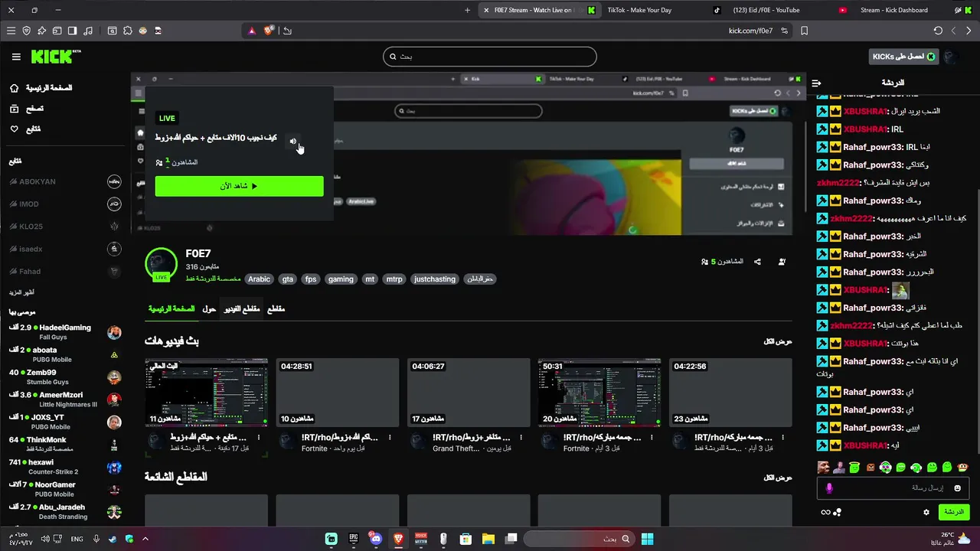
Task: Switch to the حول channel tab
Action: tap(209, 308)
